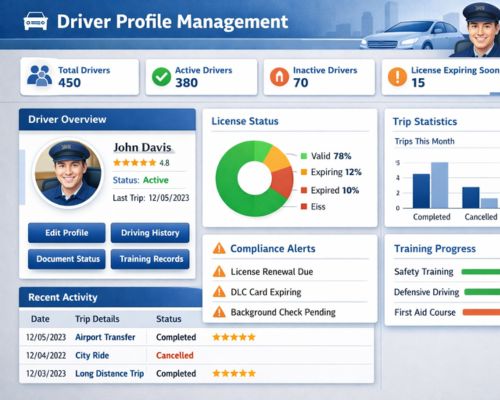This screenshot has height=400, width=500.
Task: Click the Valid 78% legend label
Action: click(x=331, y=156)
